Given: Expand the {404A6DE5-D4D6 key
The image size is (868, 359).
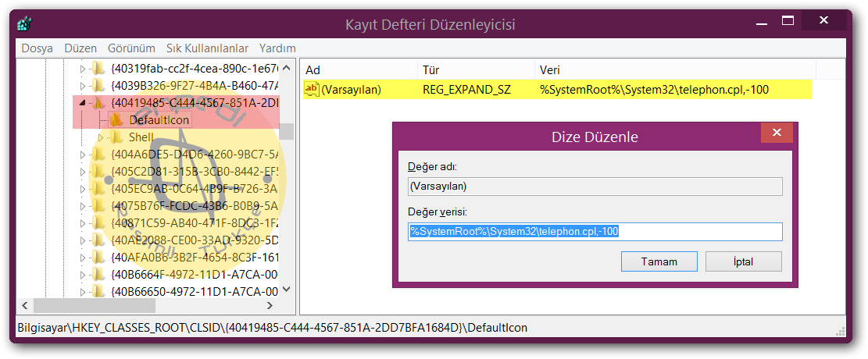Looking at the screenshot, I should point(83,155).
